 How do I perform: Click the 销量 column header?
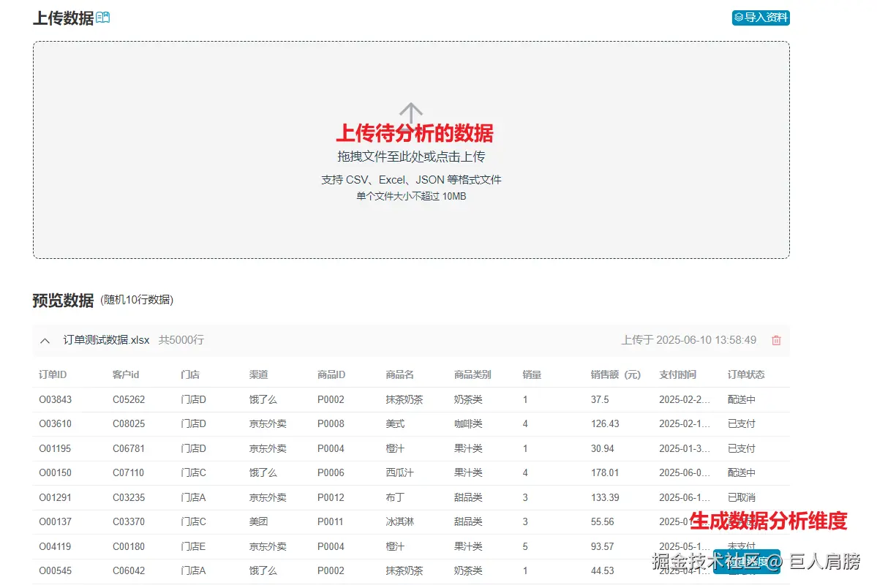pos(532,375)
